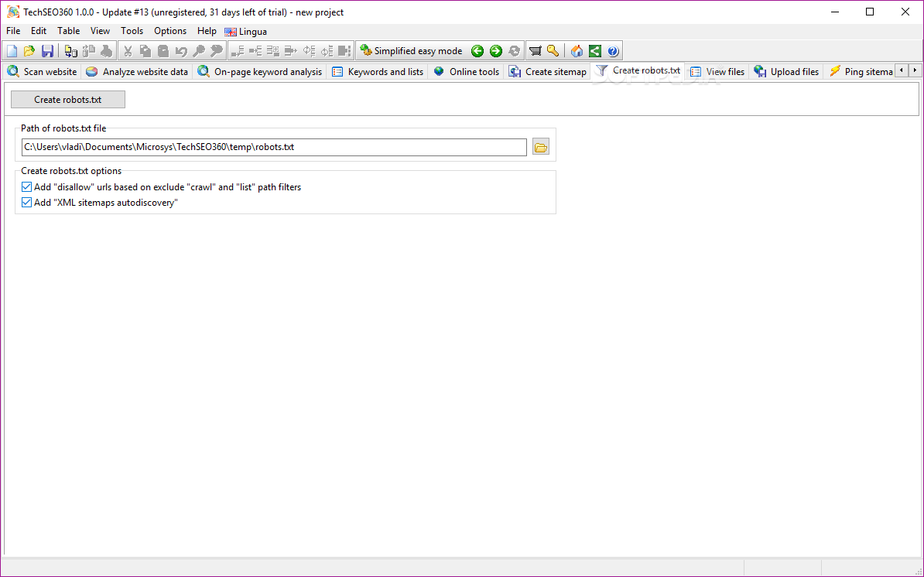This screenshot has width=924, height=577.
Task: Click the Simplified easy mode button
Action: tap(412, 51)
